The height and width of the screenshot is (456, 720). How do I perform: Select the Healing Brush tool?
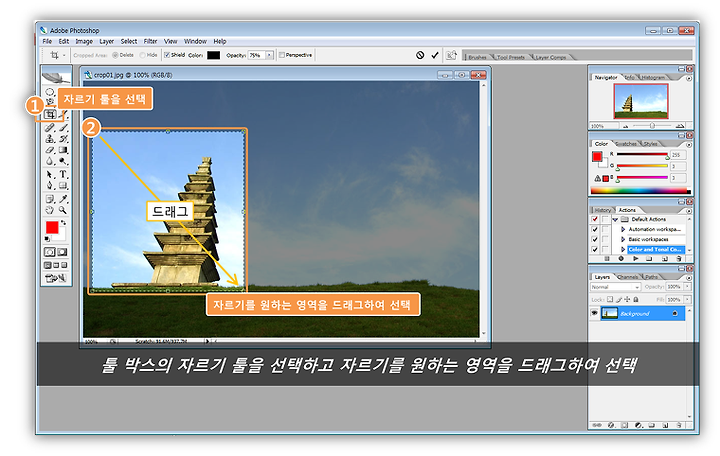coord(50,127)
